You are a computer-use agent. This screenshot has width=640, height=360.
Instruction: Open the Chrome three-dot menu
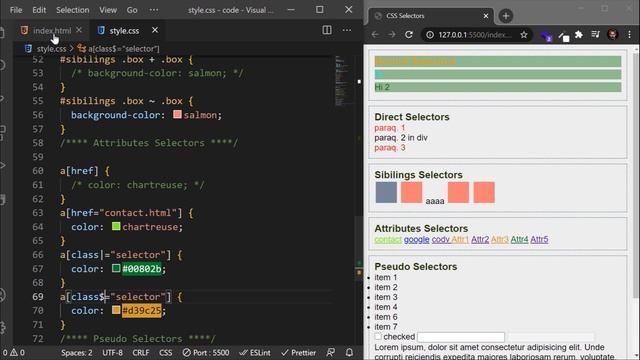click(629, 35)
